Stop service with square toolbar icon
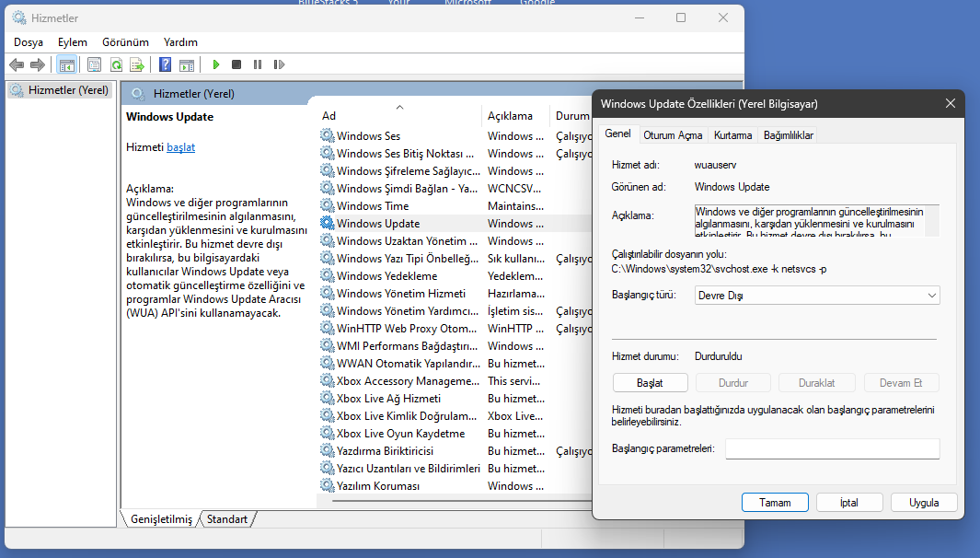Image resolution: width=980 pixels, height=558 pixels. click(x=236, y=64)
